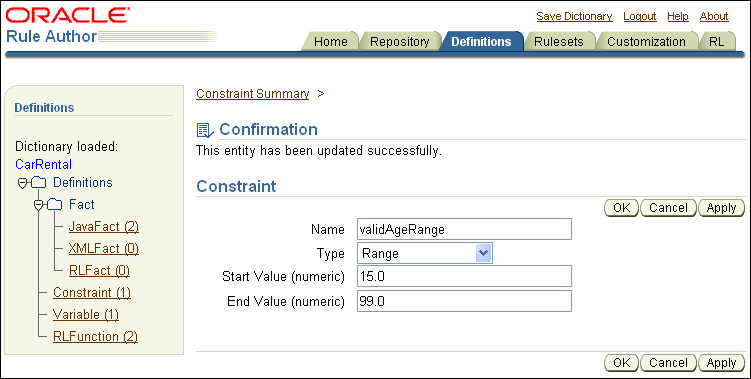Switch to the Repository tab
The height and width of the screenshot is (379, 751).
[x=399, y=42]
